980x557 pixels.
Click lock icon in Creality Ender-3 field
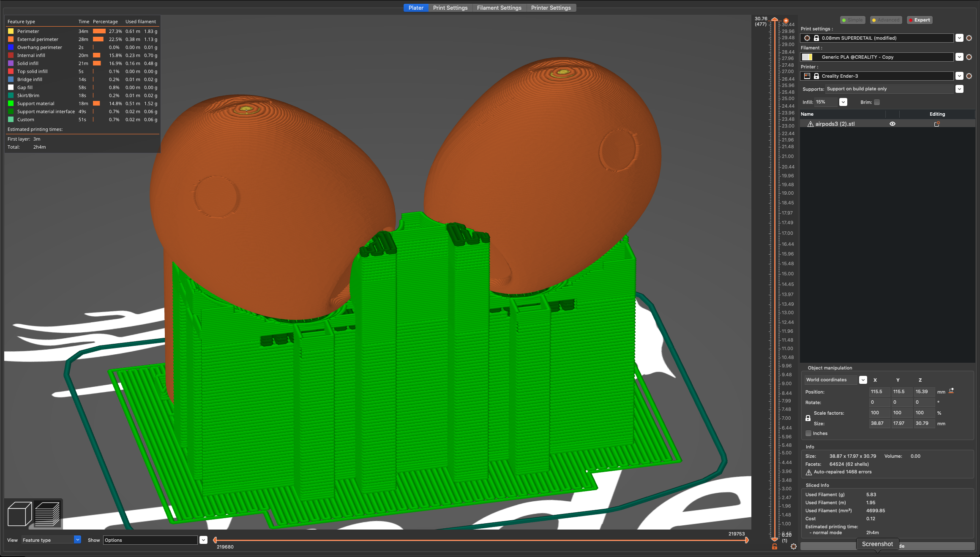[816, 76]
